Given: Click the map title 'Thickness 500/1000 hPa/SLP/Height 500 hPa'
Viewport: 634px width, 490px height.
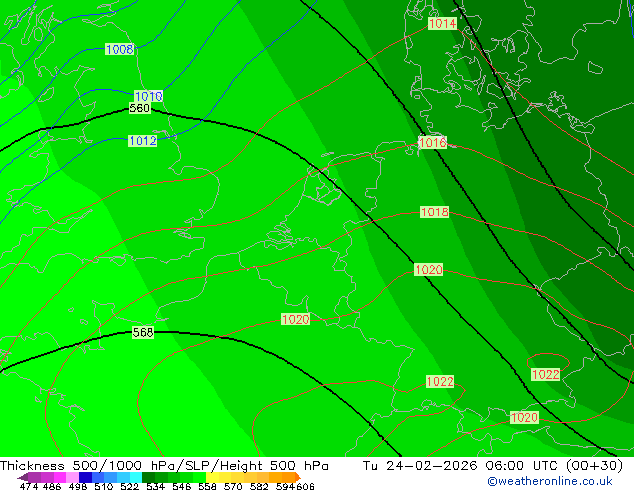Looking at the screenshot, I should pyautogui.click(x=164, y=465).
